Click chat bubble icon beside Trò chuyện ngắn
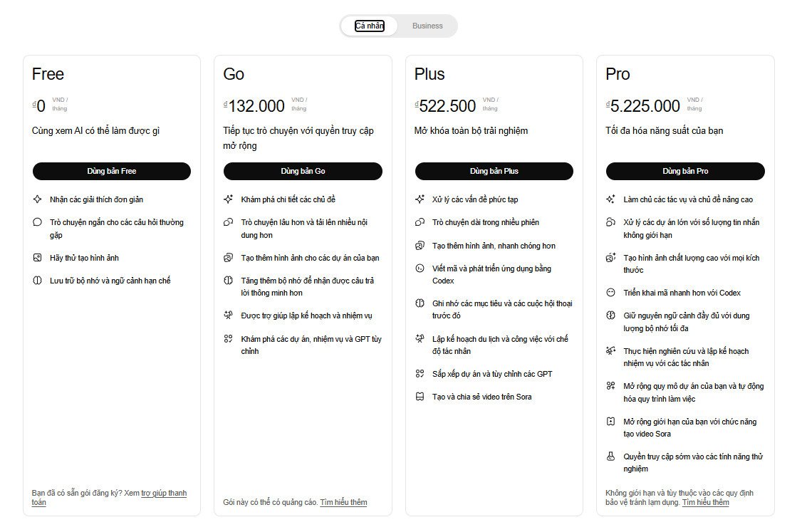Viewport: 802px width, 532px height. coord(38,222)
